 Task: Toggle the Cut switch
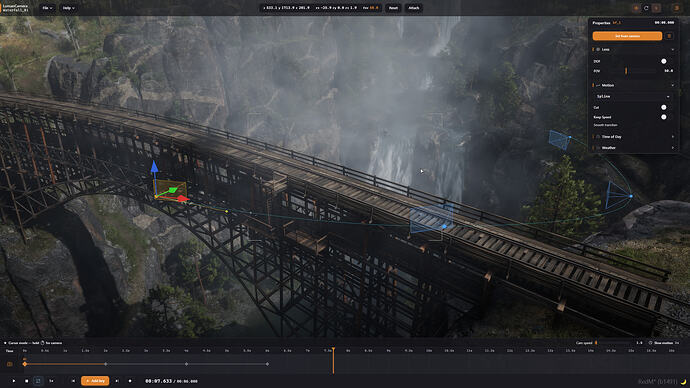point(664,107)
